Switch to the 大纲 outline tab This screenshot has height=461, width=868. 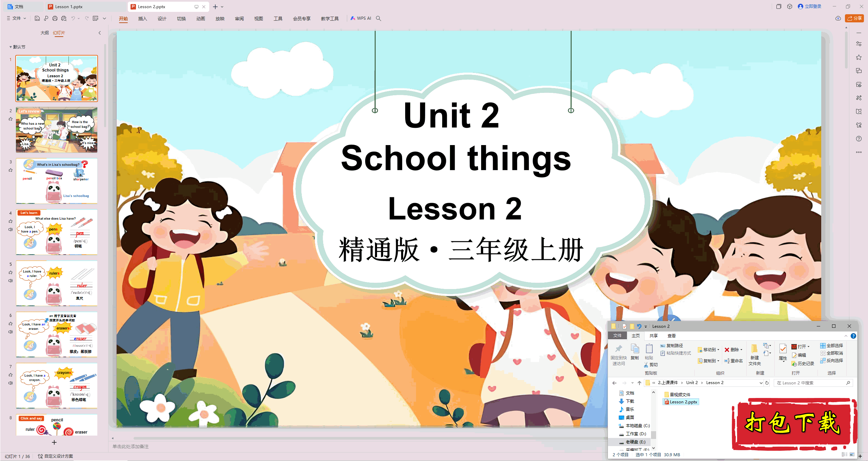point(44,33)
